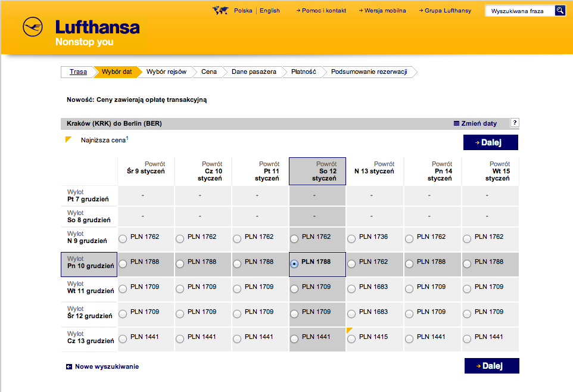This screenshot has width=573, height=392.
Task: Click the Powrót Wt 15 styczeń column header
Action: [490, 171]
